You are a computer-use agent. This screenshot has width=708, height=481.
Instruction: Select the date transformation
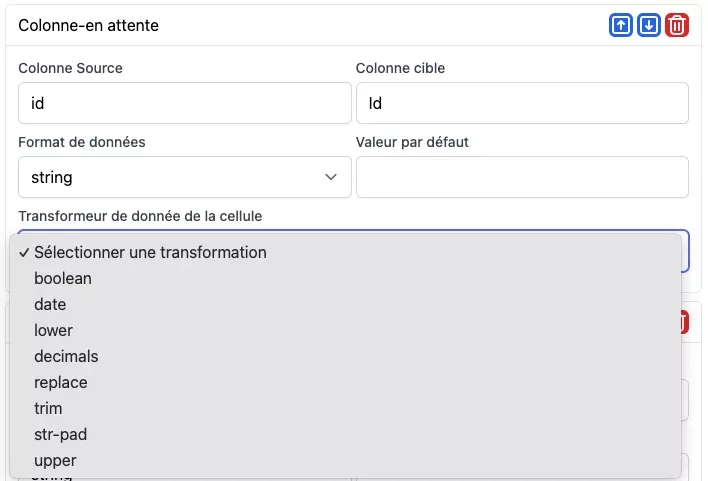tap(50, 304)
